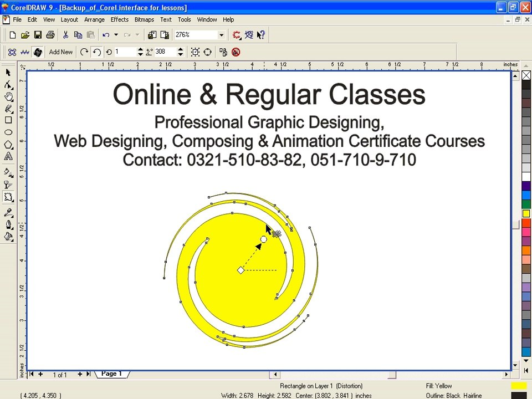
Task: Save the document
Action: (38, 34)
